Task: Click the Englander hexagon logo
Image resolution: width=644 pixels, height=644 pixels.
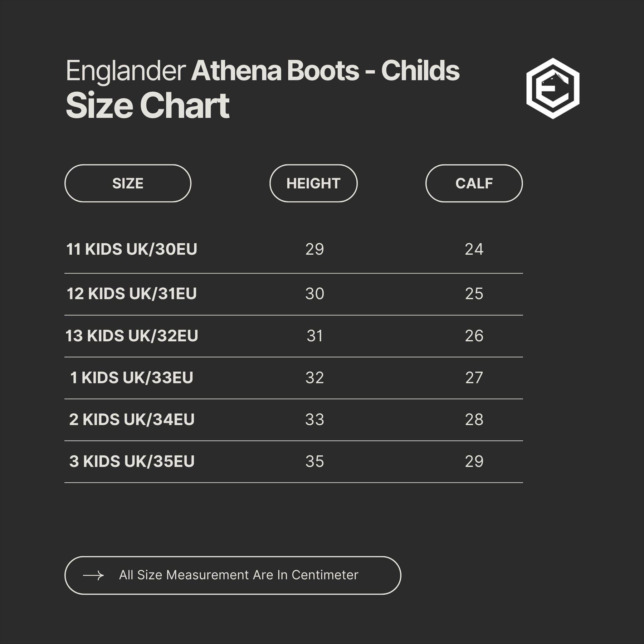Action: [x=553, y=88]
